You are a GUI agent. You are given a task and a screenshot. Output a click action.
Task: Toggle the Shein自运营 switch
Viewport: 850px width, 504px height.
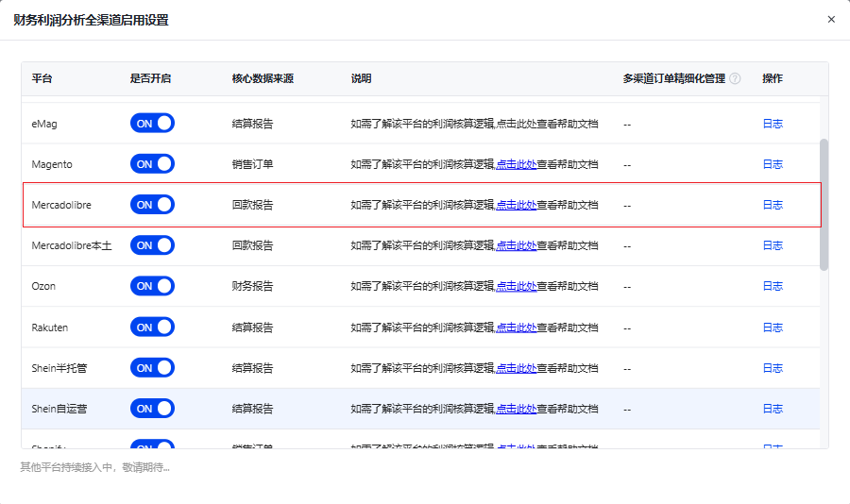point(152,408)
